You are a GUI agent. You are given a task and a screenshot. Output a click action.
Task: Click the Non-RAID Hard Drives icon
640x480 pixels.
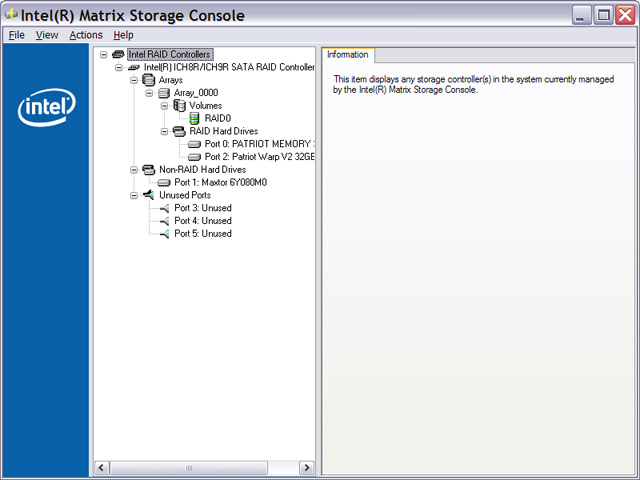(149, 170)
